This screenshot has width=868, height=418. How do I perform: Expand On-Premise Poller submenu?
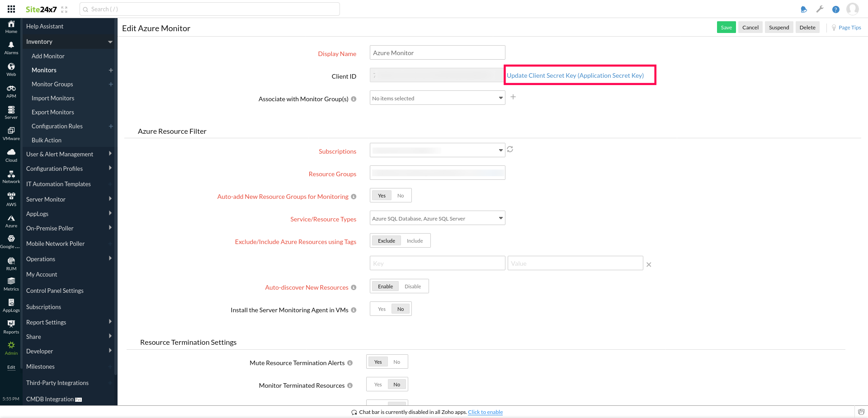(110, 228)
